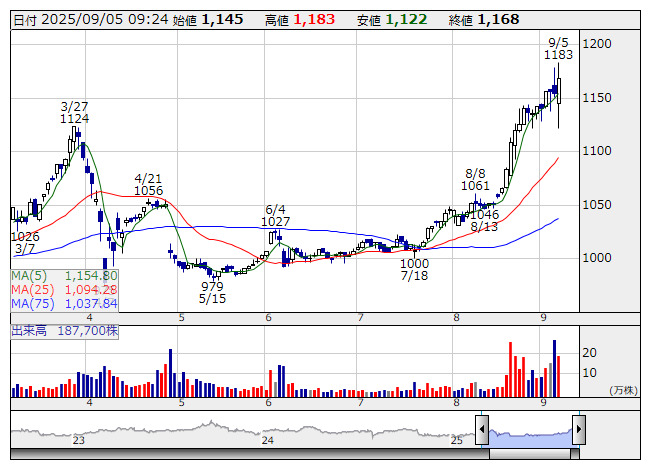Click the 5/15 979 low label

212,292
